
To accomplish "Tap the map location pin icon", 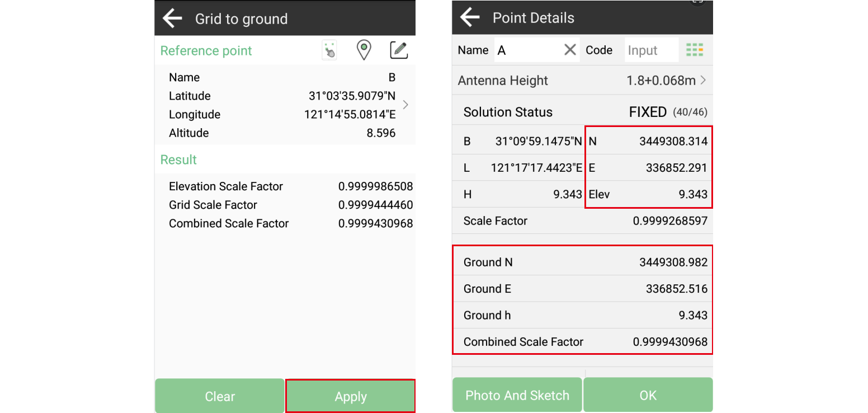I will coord(364,50).
